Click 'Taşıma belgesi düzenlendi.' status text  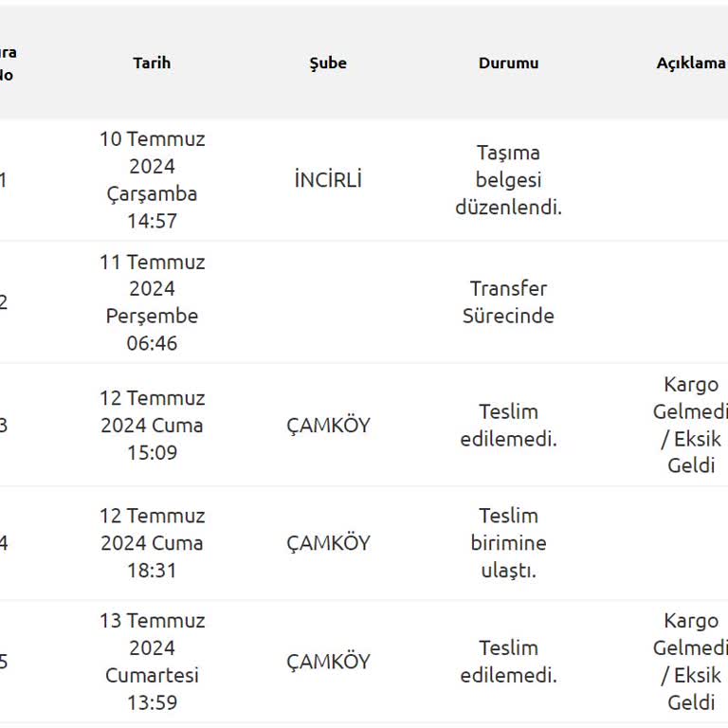[508, 180]
